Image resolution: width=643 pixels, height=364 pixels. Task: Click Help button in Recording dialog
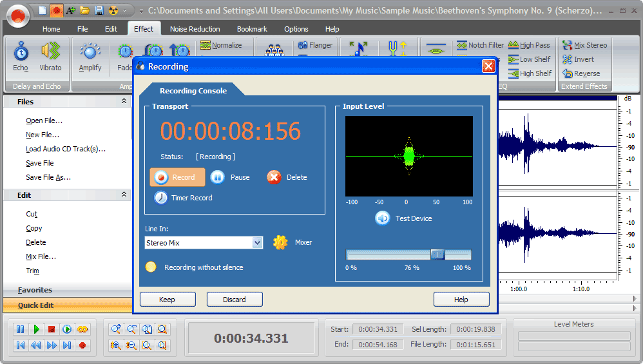coord(461,299)
